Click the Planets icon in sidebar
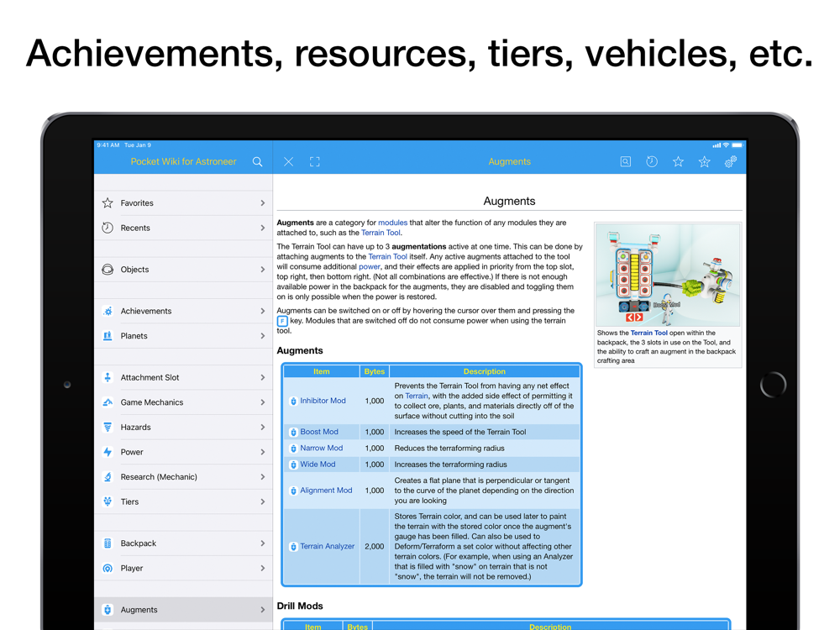840x630 pixels. coord(108,336)
